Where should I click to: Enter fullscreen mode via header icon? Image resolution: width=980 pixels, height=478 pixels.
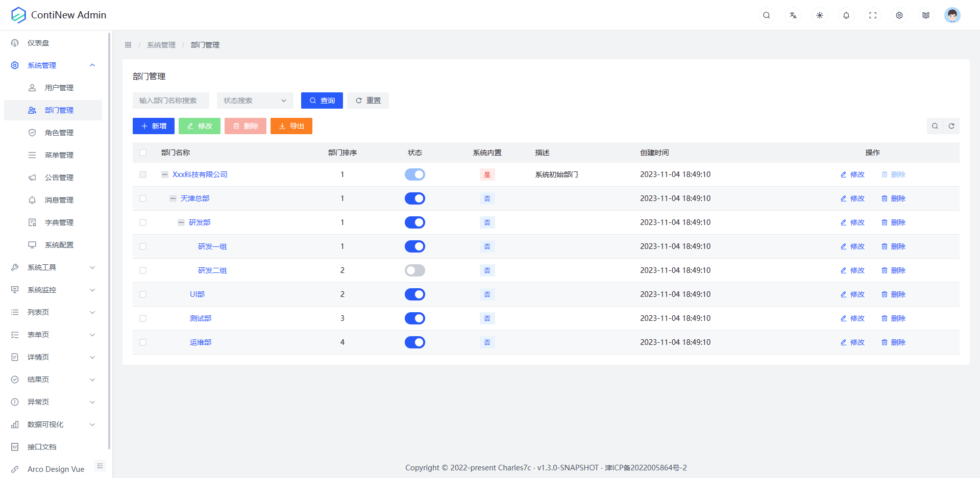coord(872,15)
